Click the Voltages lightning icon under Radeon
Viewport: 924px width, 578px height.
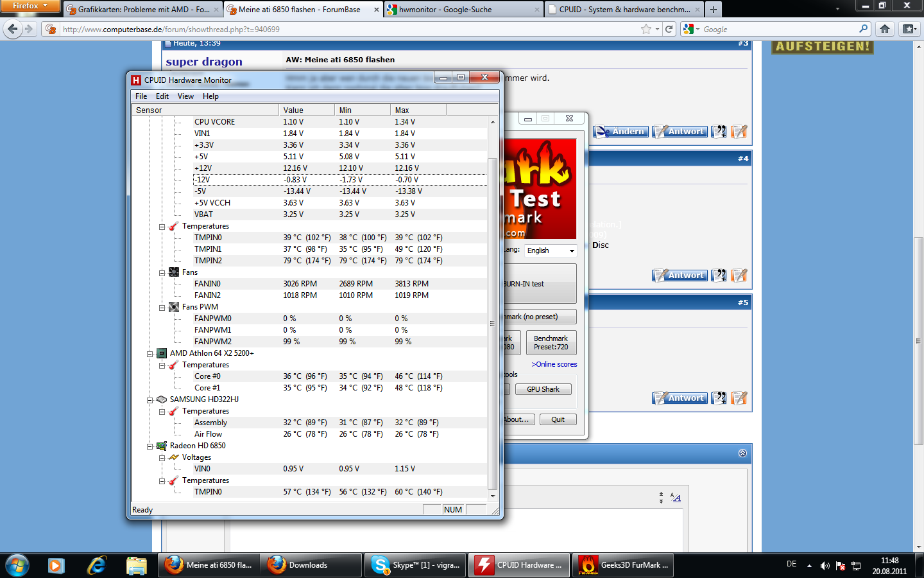pyautogui.click(x=174, y=457)
